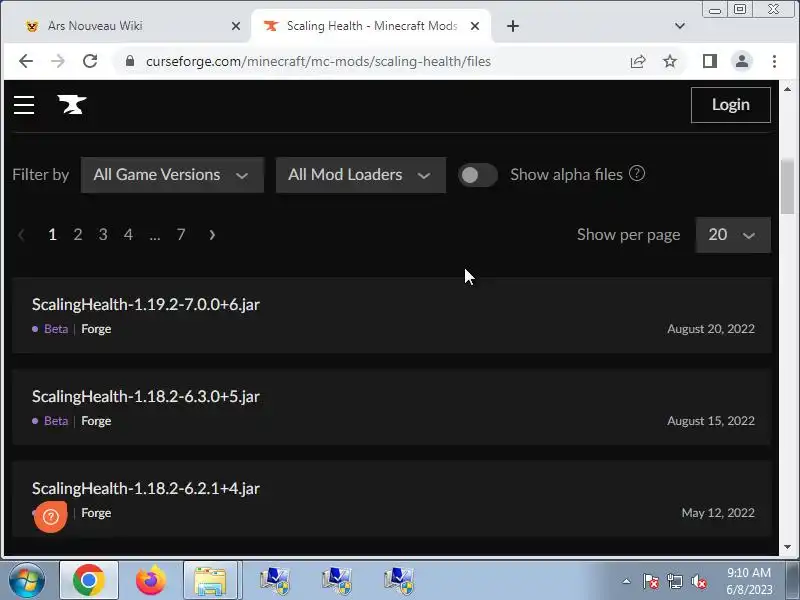The height and width of the screenshot is (600, 800).
Task: Click the Chrome icon in the taskbar
Action: tap(89, 581)
